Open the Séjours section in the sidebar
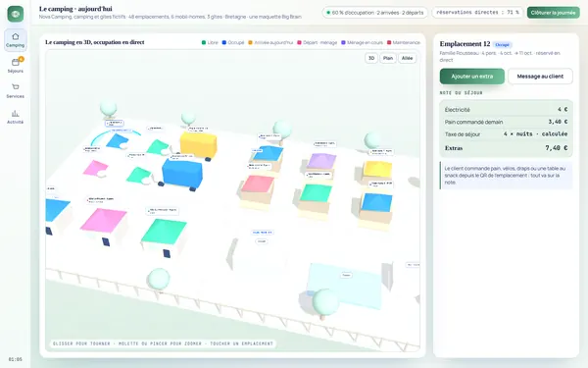 [16, 66]
